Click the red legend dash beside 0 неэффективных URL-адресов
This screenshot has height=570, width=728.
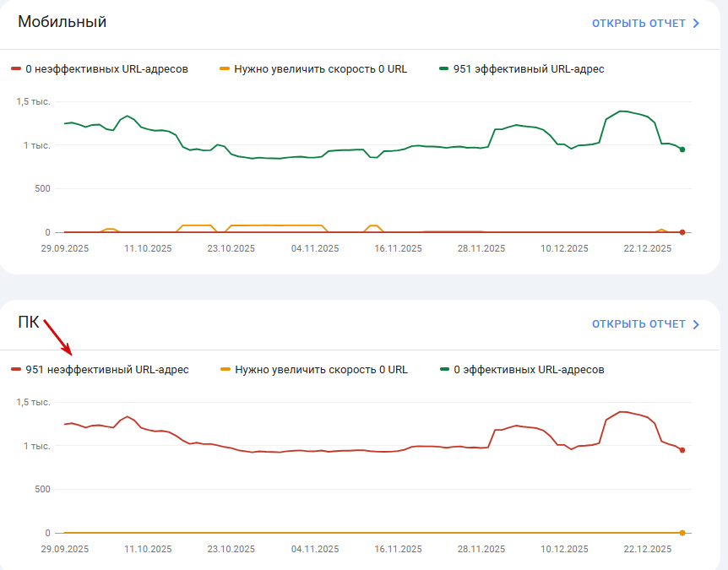pyautogui.click(x=16, y=69)
